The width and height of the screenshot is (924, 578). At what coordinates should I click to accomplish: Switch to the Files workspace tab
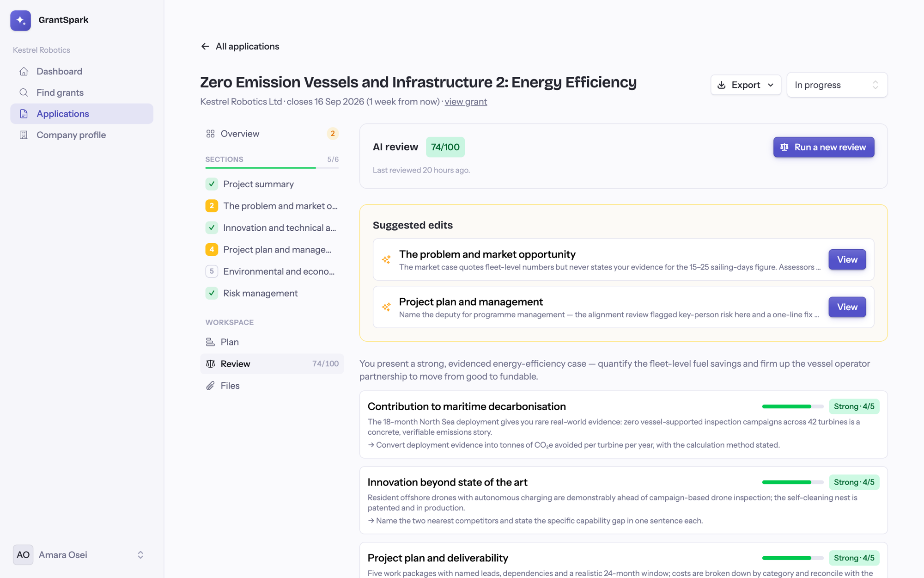pos(272,386)
